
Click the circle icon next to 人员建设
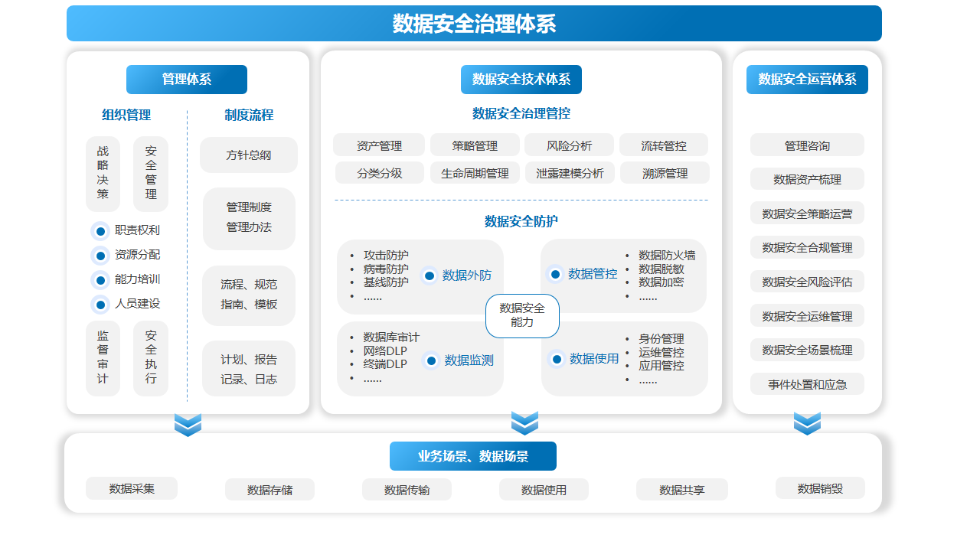[100, 305]
